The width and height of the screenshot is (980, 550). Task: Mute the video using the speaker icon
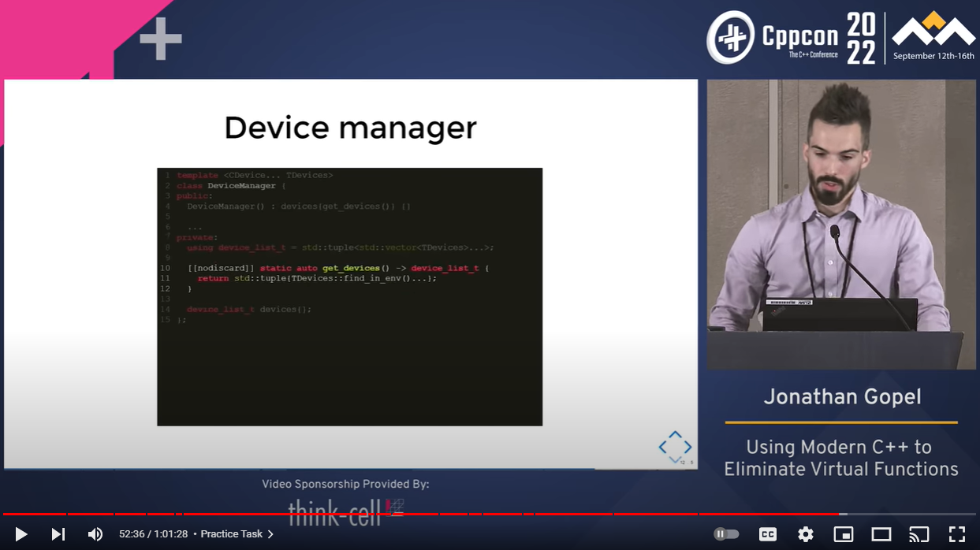point(95,534)
